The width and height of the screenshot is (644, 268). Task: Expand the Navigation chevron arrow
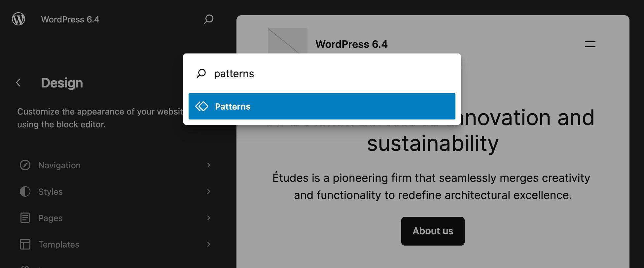pyautogui.click(x=208, y=165)
